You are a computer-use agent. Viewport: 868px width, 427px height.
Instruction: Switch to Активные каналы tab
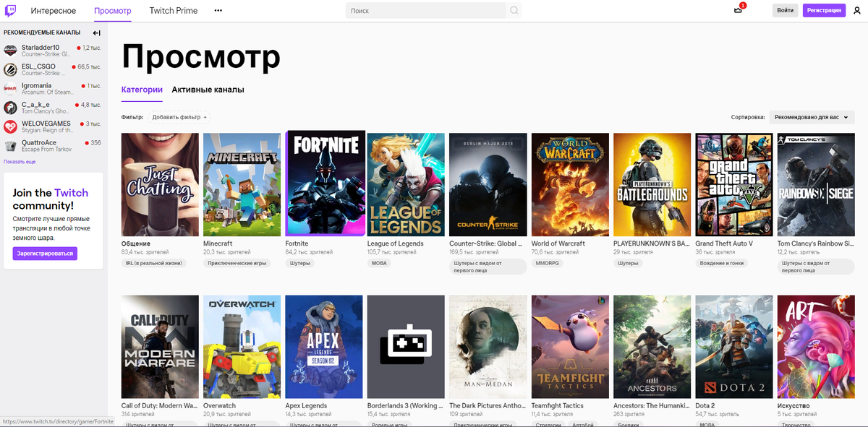[x=208, y=90]
